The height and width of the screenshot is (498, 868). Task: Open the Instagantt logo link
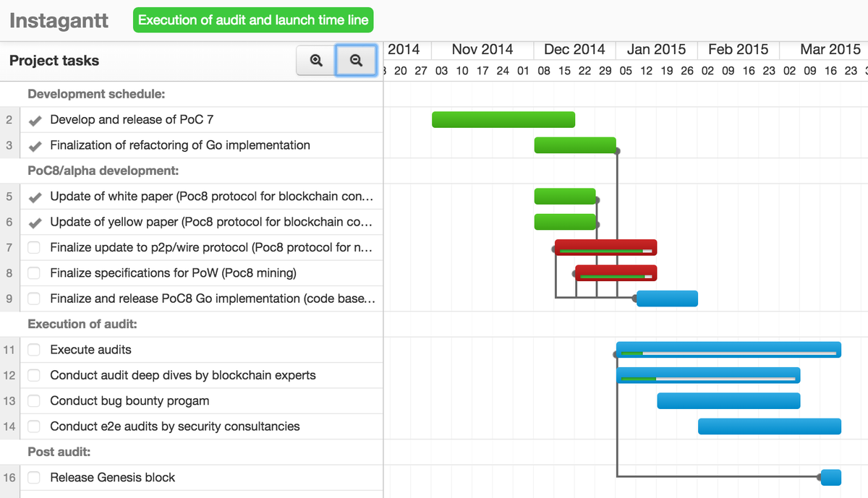tap(59, 20)
